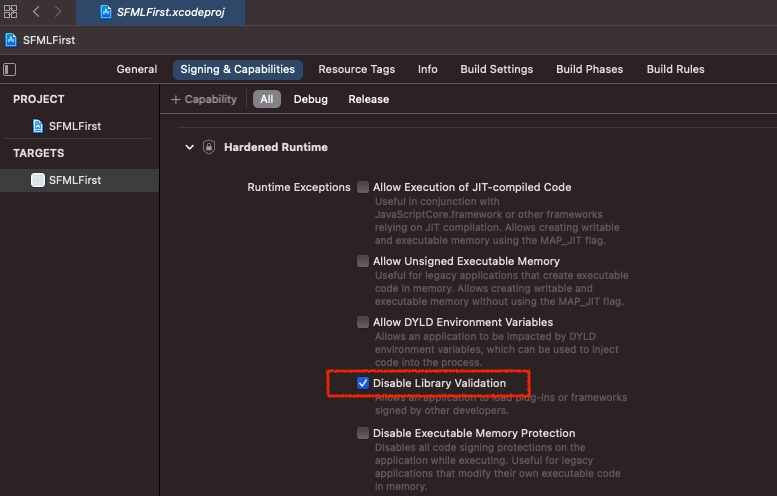Image resolution: width=777 pixels, height=496 pixels.
Task: Toggle the project and targets list sidebar
Action: pyautogui.click(x=9, y=69)
